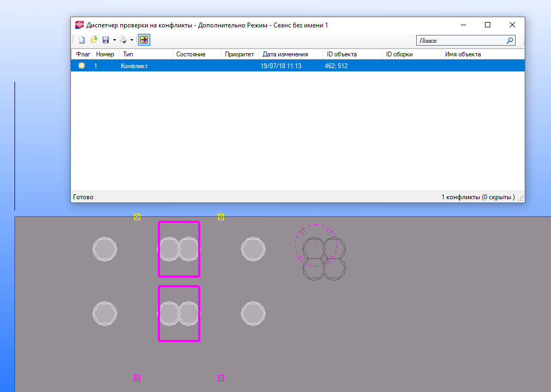Screen dimensions: 551x392
Task: Sort by the Флаг column header
Action: pos(83,54)
